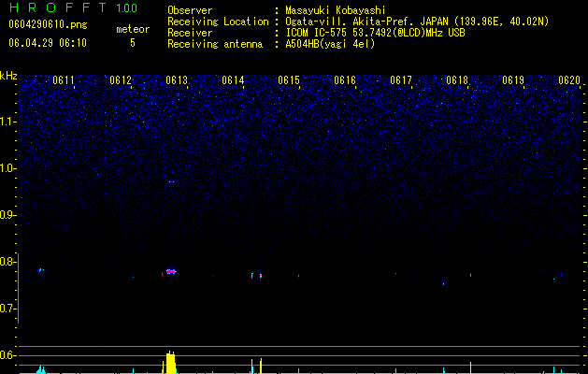This screenshot has height=374, width=588.
Task: Select the 0615 time axis label
Action: [289, 80]
